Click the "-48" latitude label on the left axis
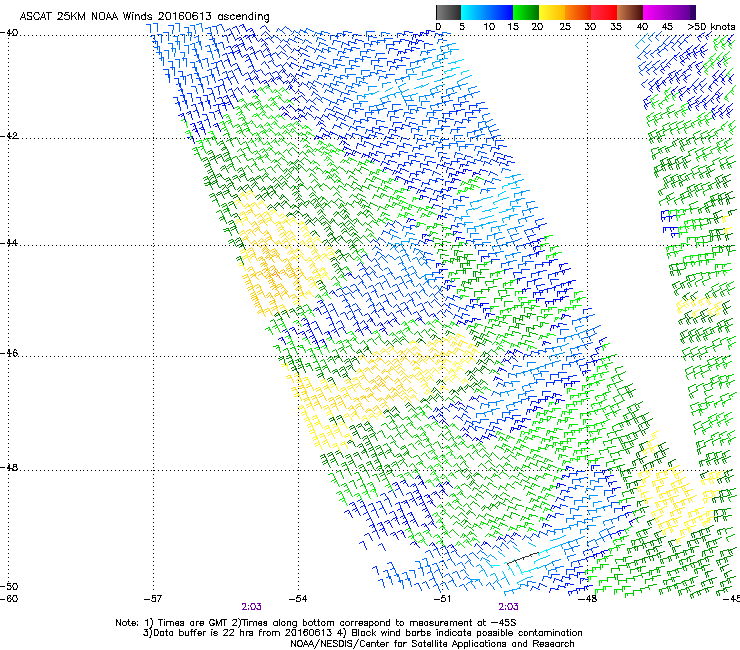Viewport: 740px width, 650px height. coord(9,468)
